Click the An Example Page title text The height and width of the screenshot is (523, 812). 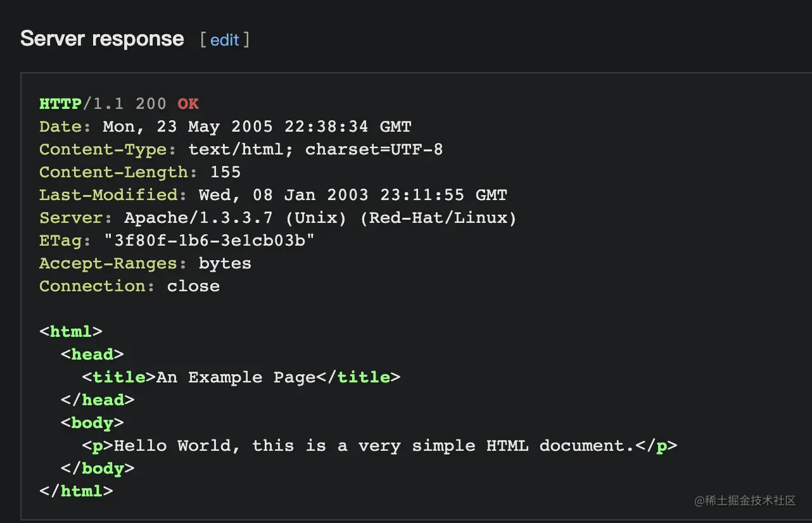coord(236,377)
